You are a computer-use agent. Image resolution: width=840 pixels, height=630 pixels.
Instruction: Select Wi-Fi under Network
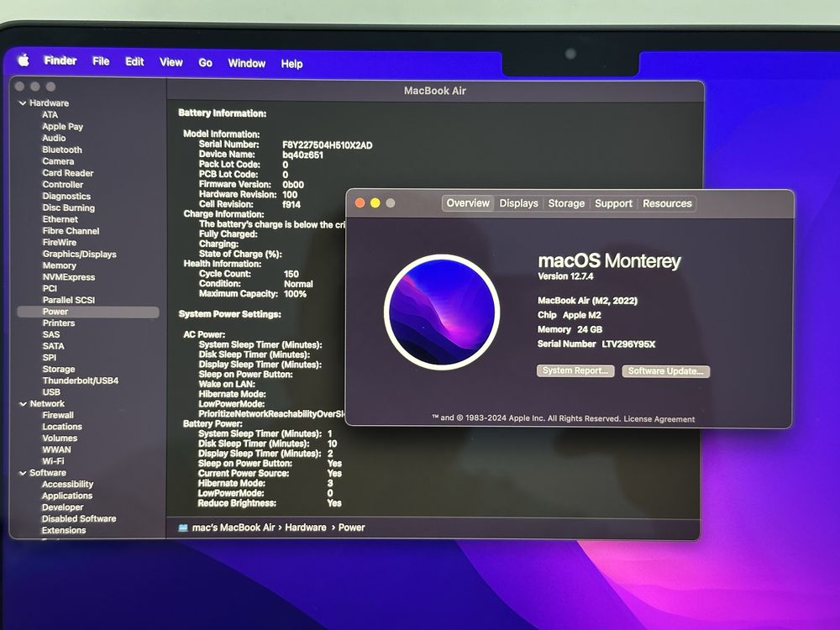point(53,461)
